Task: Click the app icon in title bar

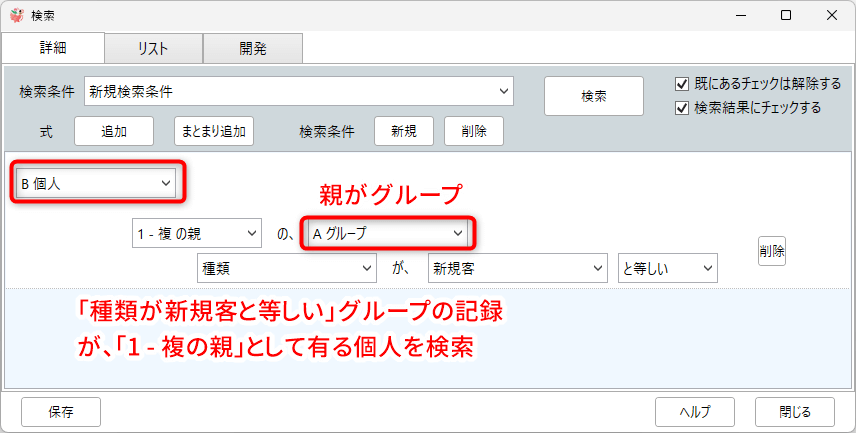Action: (16, 15)
